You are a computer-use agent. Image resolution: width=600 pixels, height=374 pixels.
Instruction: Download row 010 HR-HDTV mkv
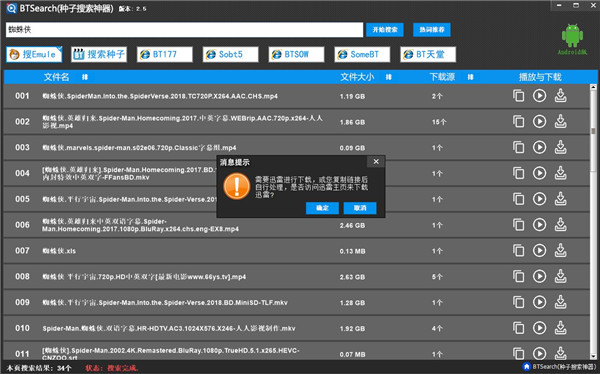coord(561,328)
